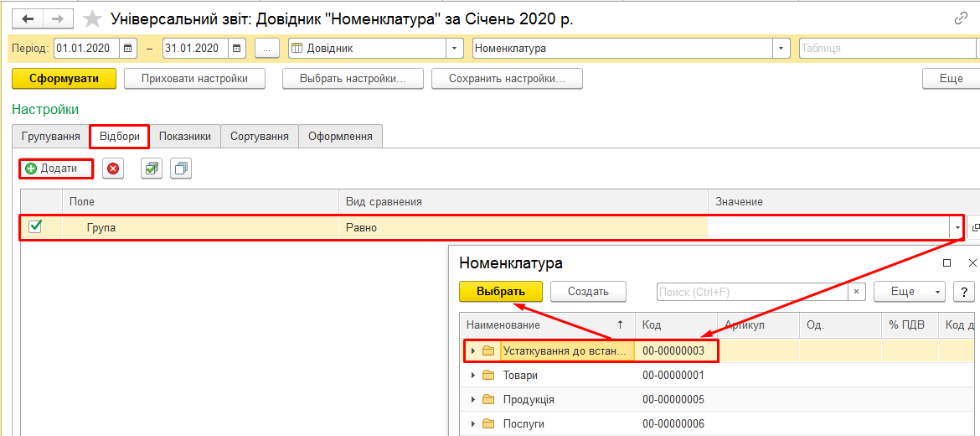The width and height of the screenshot is (980, 436).
Task: Open the Довідник type dropdown
Action: pos(454,48)
